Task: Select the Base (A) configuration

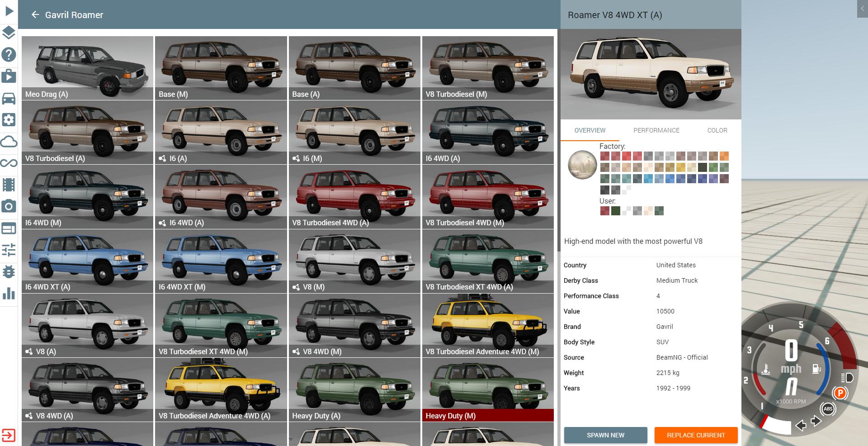Action: click(x=354, y=68)
